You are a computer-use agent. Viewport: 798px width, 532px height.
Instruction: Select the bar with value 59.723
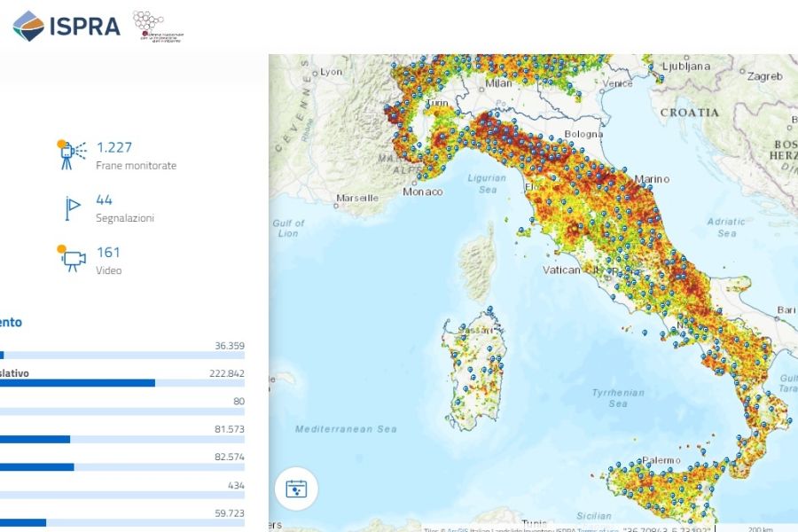tap(22, 522)
